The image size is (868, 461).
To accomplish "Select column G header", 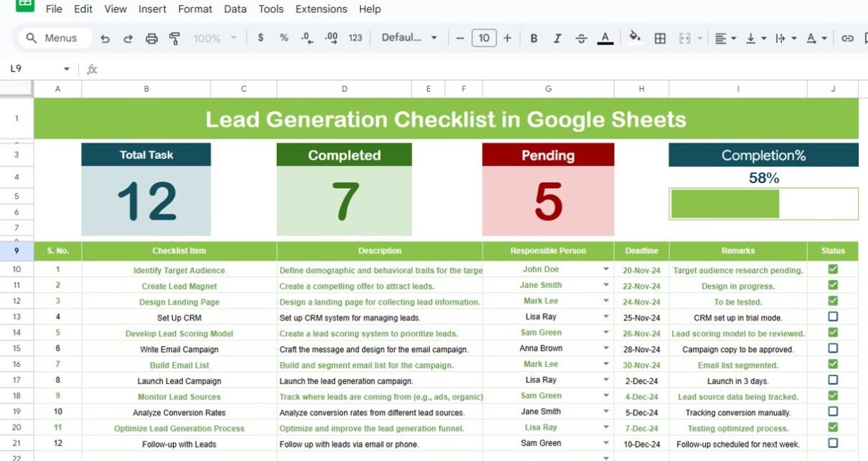I will pos(548,89).
